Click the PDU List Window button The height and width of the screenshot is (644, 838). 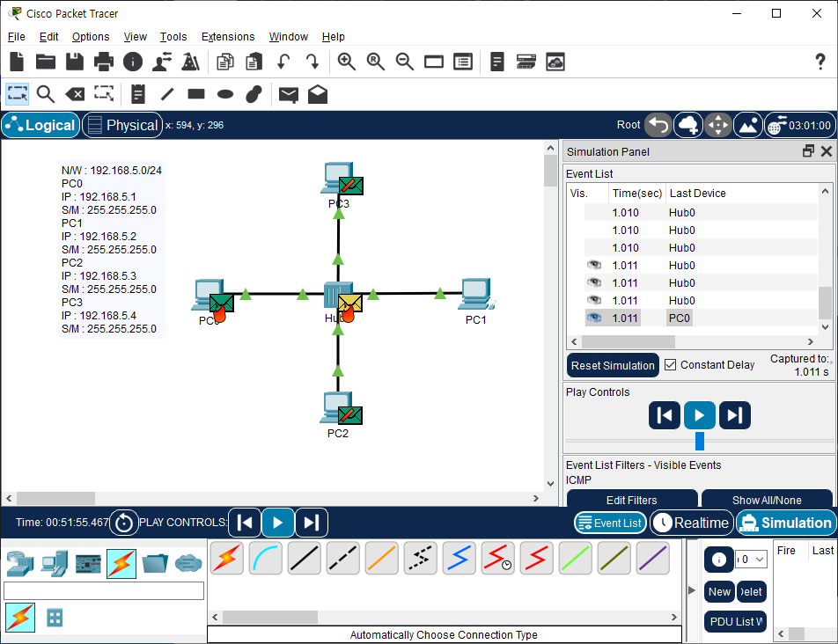click(x=735, y=622)
